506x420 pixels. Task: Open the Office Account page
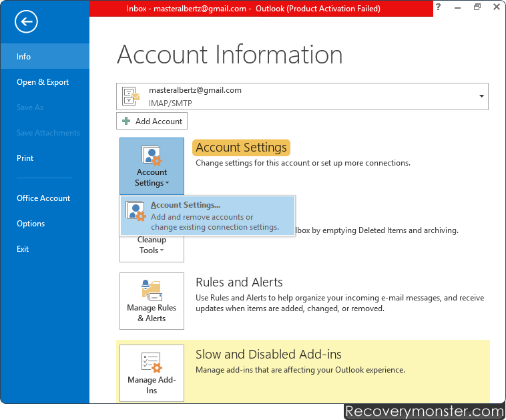click(x=45, y=198)
